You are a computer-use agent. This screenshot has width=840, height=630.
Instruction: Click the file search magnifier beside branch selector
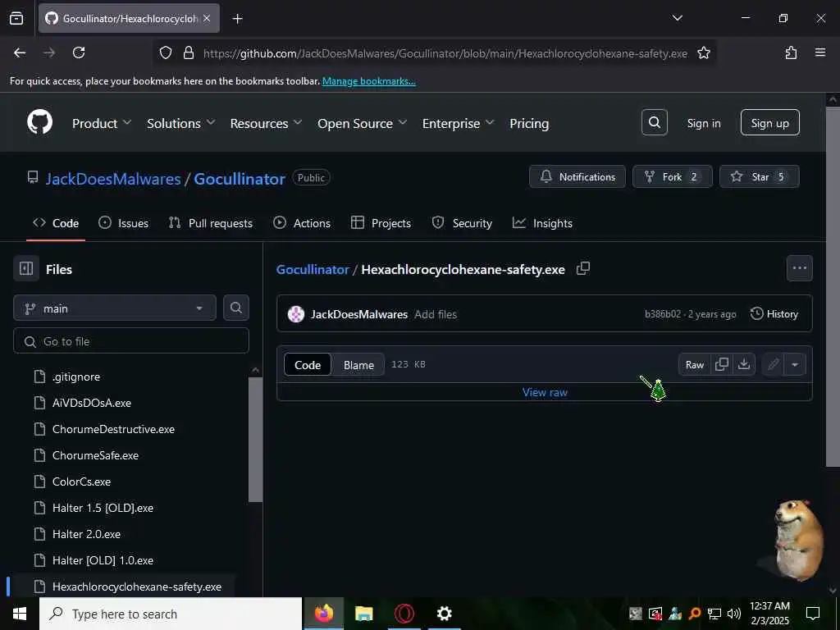(x=235, y=308)
